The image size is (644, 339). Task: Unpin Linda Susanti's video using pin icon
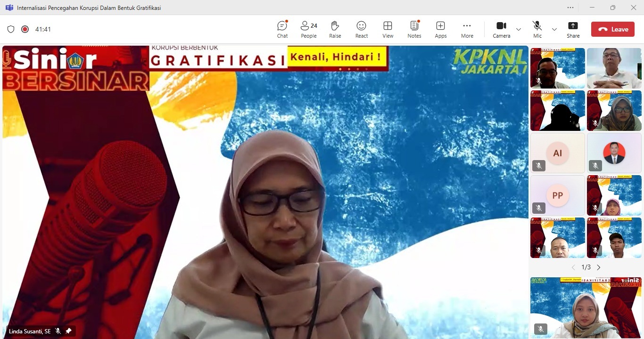(68, 331)
